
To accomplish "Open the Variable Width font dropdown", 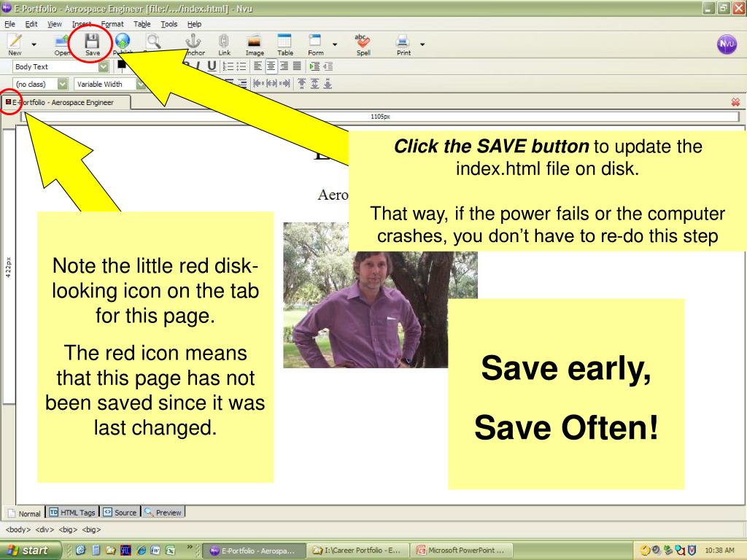I will [x=109, y=84].
